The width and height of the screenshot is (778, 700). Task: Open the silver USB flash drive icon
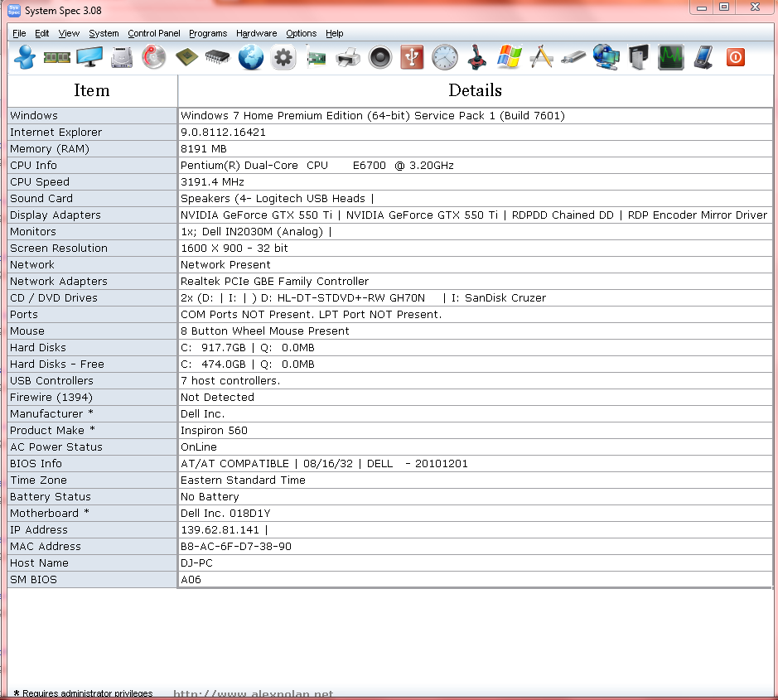click(573, 57)
